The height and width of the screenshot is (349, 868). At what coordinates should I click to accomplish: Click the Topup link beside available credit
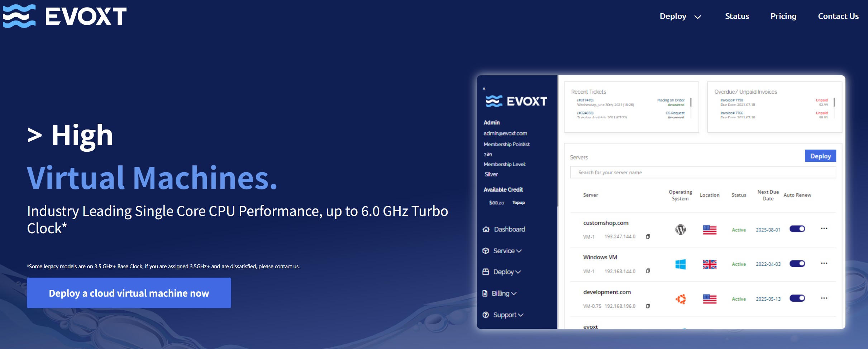coord(519,202)
